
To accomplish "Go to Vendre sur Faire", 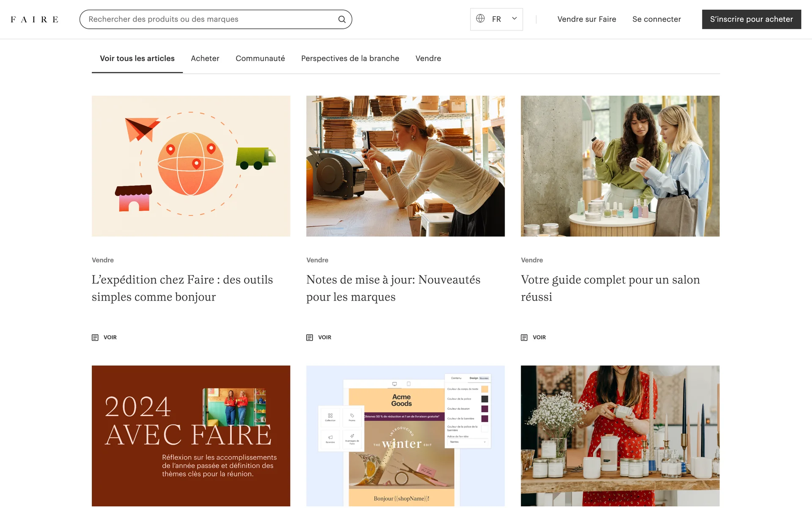I will click(x=587, y=19).
